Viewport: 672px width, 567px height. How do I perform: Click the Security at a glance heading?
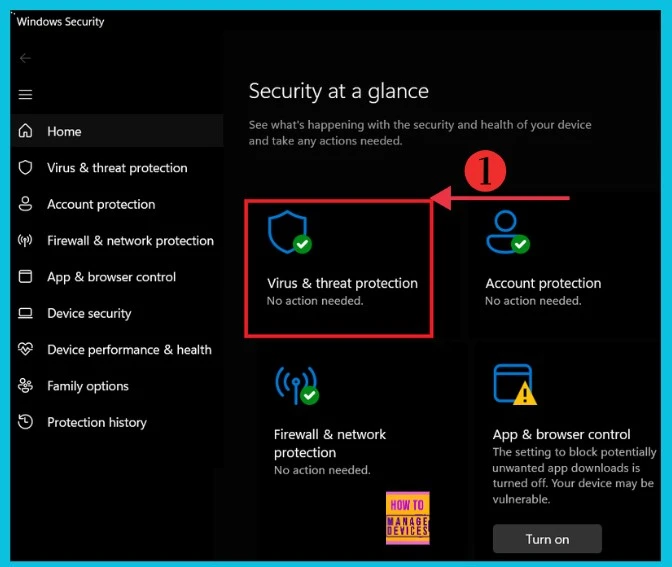339,91
